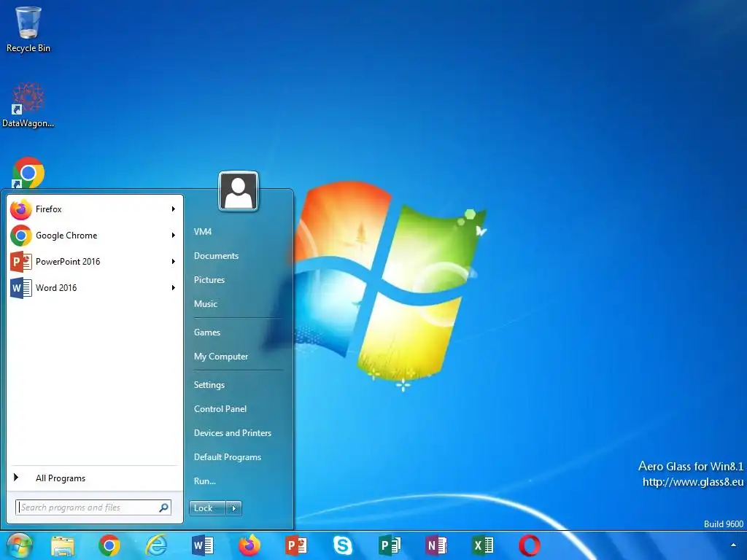Click the Google Chrome text in pinned list
The width and height of the screenshot is (747, 560).
[66, 236]
